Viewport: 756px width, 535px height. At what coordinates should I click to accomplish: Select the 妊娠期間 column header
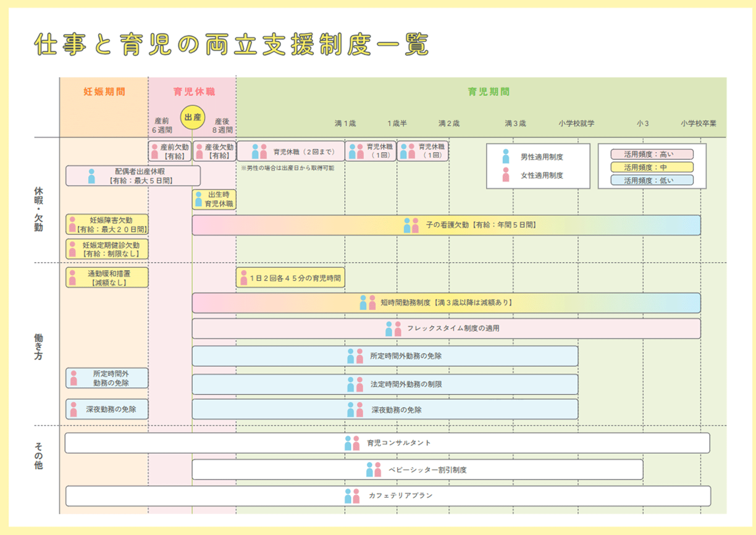[104, 92]
